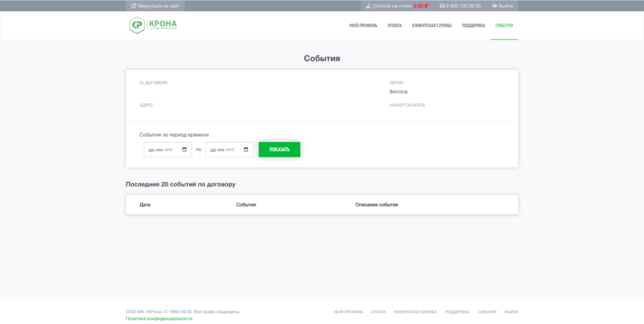Click the logout arrow icon near Выйти
644x324 pixels.
point(495,6)
